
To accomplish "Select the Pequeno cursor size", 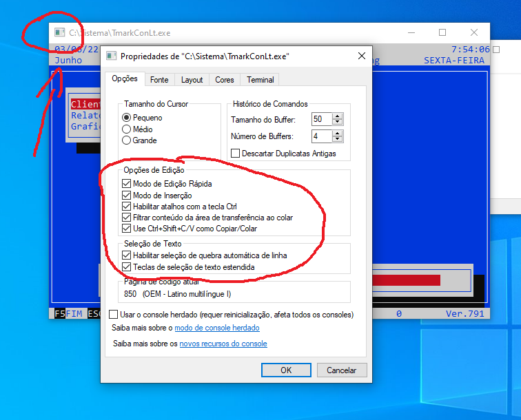I will click(126, 118).
